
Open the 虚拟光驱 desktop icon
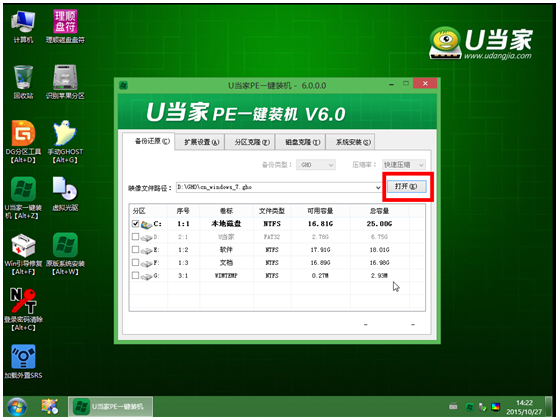pyautogui.click(x=65, y=194)
